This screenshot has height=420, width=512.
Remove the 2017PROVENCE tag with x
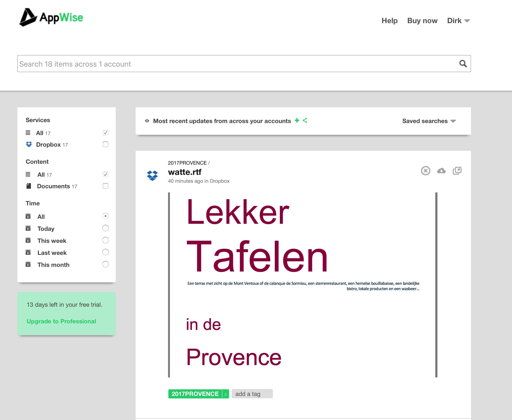pyautogui.click(x=225, y=394)
